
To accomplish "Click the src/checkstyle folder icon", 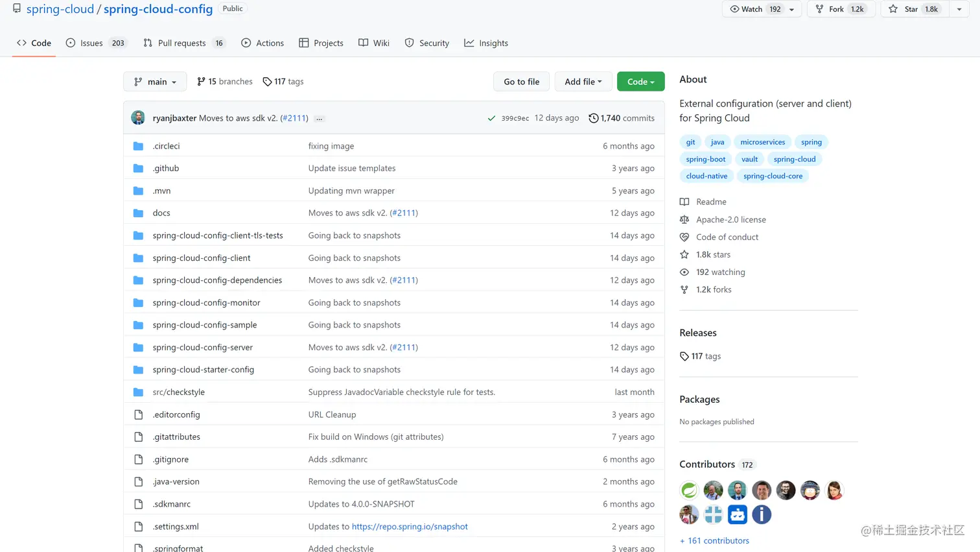I will 138,392.
